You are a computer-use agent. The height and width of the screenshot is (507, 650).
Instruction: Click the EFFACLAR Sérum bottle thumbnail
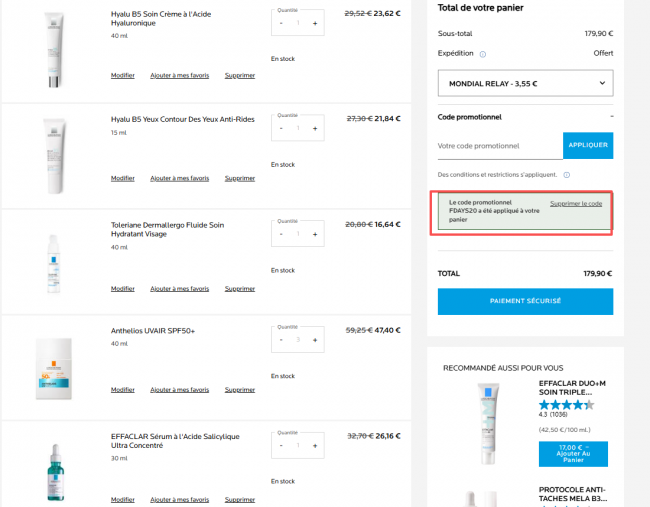55,473
